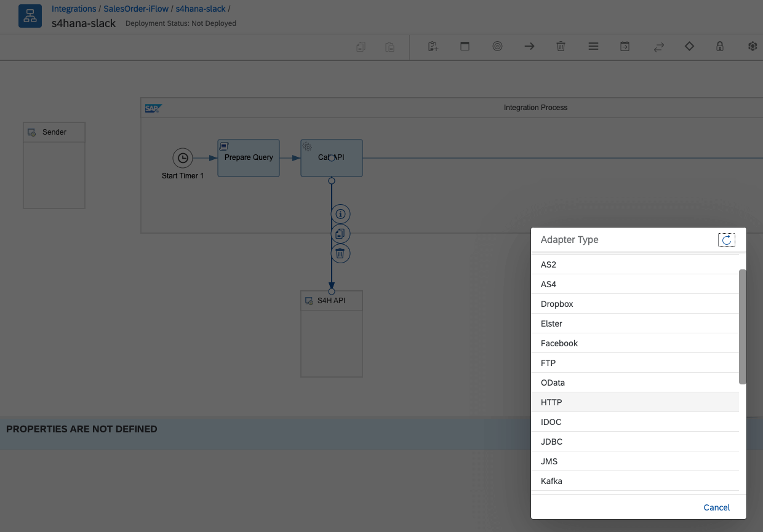Click the 's4hana-slack' page title

coord(84,23)
